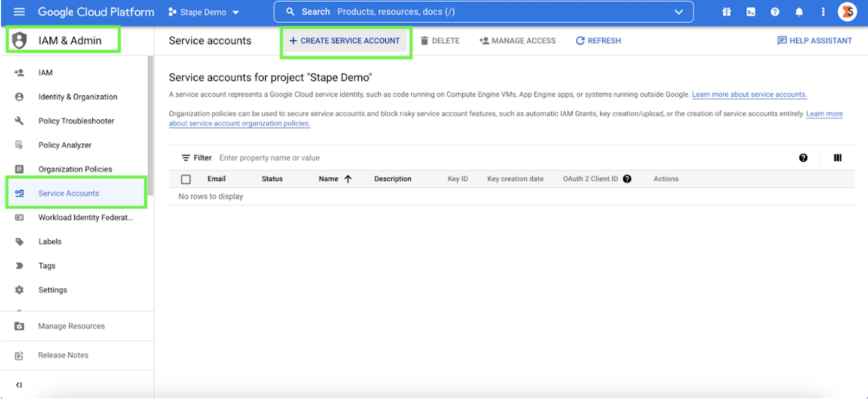868x400 pixels.
Task: Open the hamburger navigation menu
Action: tap(19, 12)
